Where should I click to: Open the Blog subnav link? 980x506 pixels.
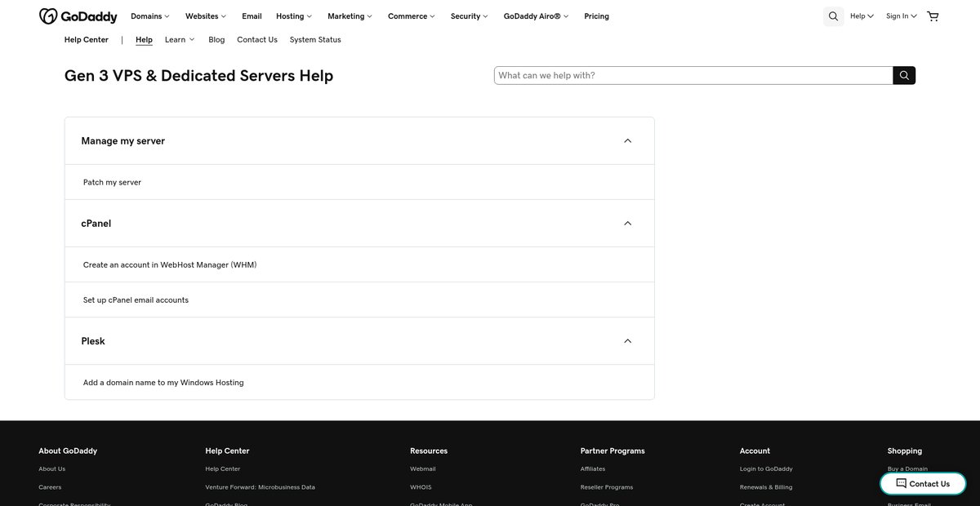click(x=216, y=39)
